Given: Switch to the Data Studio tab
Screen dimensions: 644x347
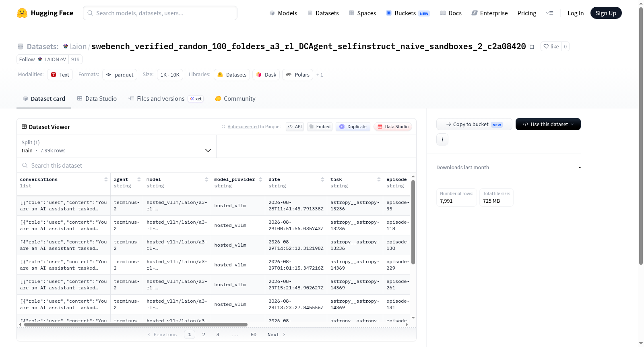Looking at the screenshot, I should [97, 98].
